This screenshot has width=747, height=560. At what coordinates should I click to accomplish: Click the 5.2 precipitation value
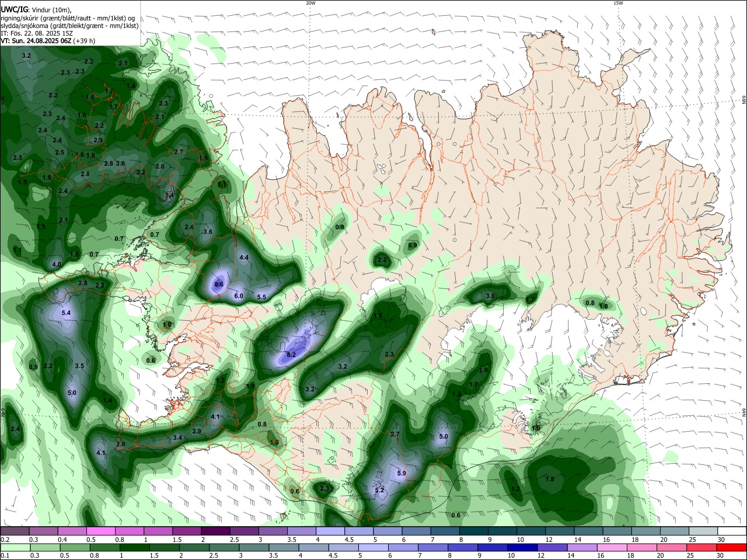tap(379, 491)
